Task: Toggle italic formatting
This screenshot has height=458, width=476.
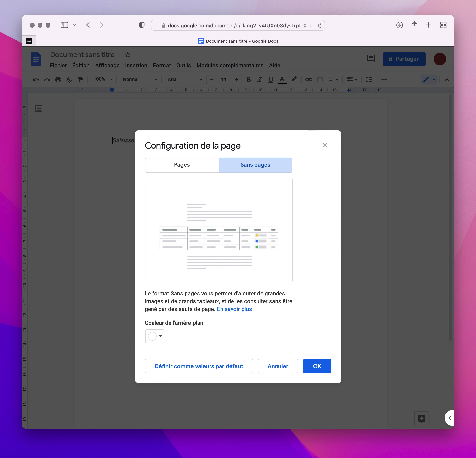Action: 260,79
